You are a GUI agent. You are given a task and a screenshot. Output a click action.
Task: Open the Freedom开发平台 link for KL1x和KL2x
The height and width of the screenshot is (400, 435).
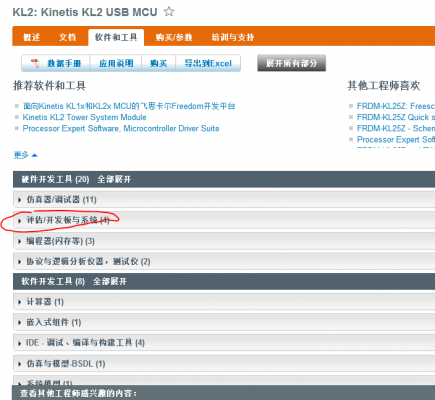point(129,106)
